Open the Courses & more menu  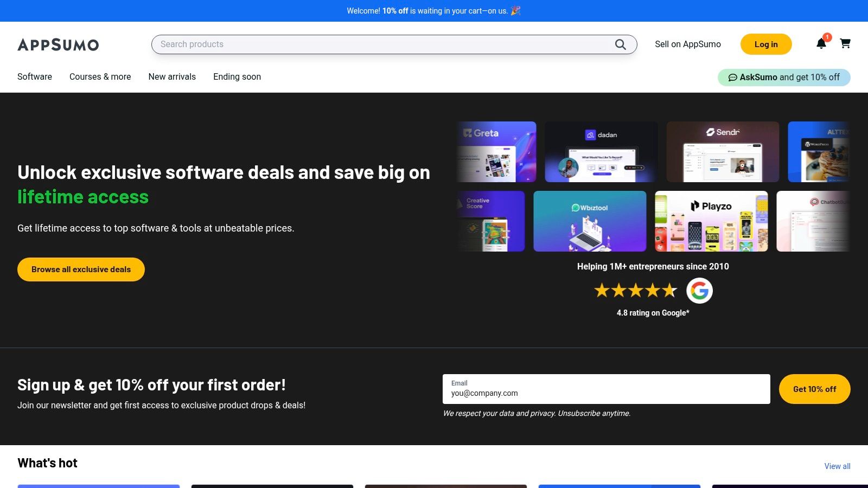click(x=100, y=76)
